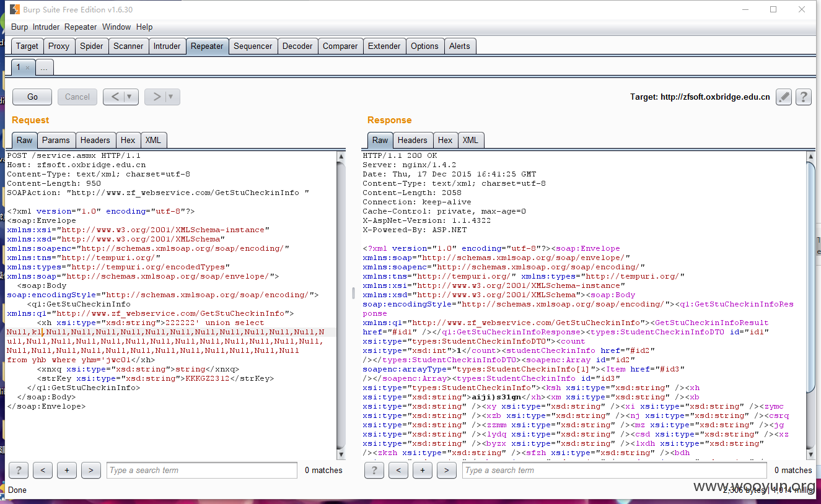Click scroll-down arrow of request scrollbar
This screenshot has height=504, width=821.
pos(341,454)
